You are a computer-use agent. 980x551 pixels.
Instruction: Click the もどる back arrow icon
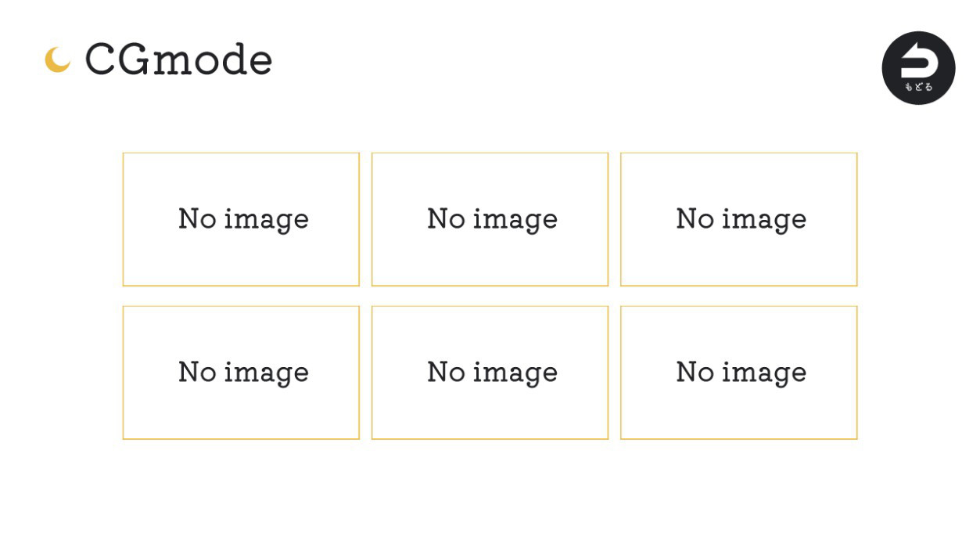point(918,62)
